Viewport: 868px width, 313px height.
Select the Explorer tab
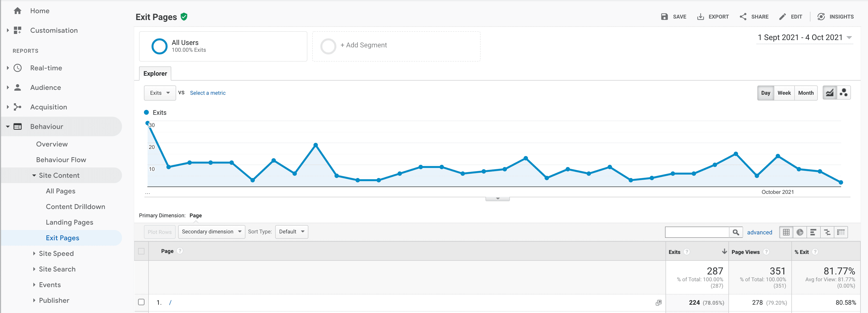coord(155,73)
